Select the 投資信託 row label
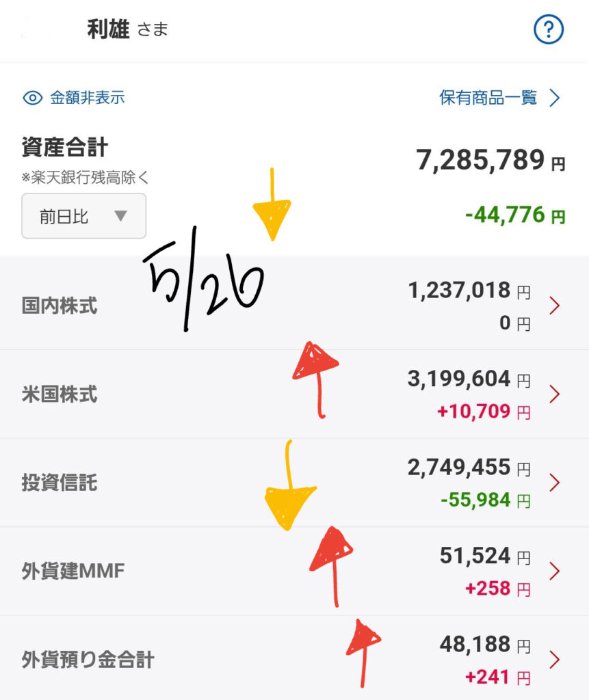The height and width of the screenshot is (700, 589). coord(60,483)
